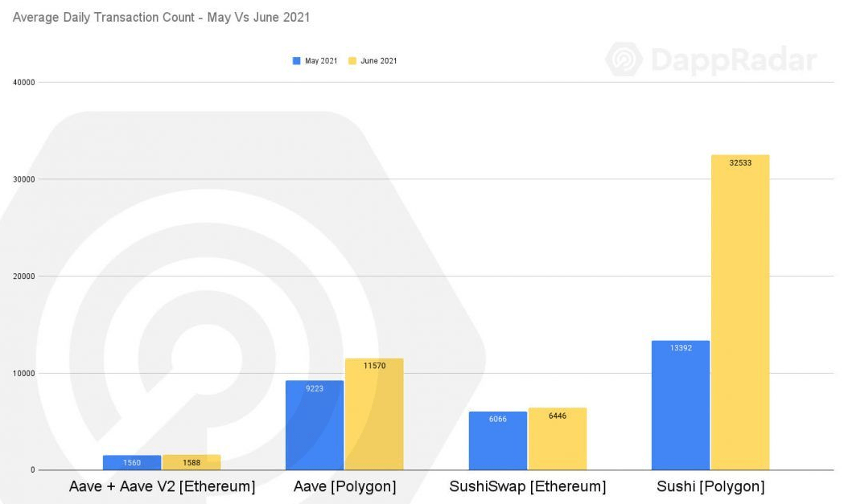Select the May 2021 legend label
Screen dimensions: 844x504
pyautogui.click(x=321, y=61)
